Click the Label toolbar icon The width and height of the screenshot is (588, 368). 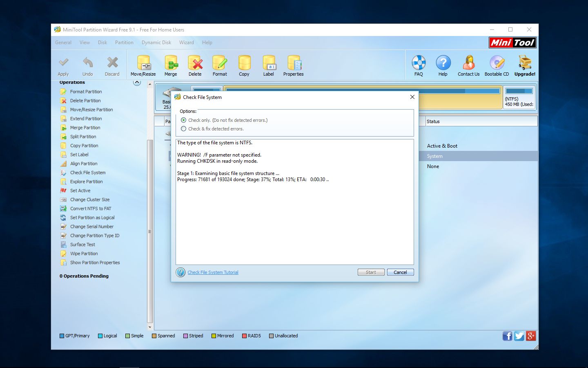(269, 63)
